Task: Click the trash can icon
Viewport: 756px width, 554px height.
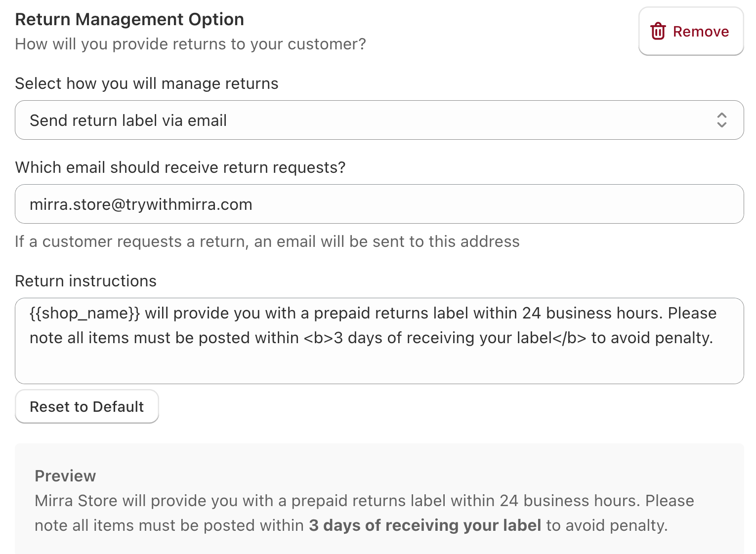Action: [x=658, y=31]
